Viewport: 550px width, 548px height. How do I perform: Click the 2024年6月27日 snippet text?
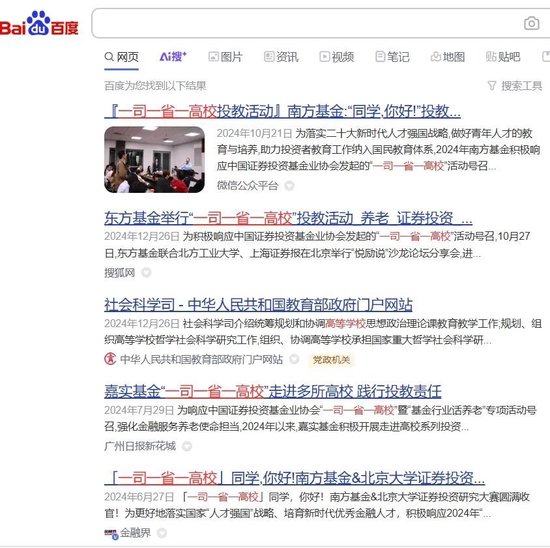tap(139, 497)
